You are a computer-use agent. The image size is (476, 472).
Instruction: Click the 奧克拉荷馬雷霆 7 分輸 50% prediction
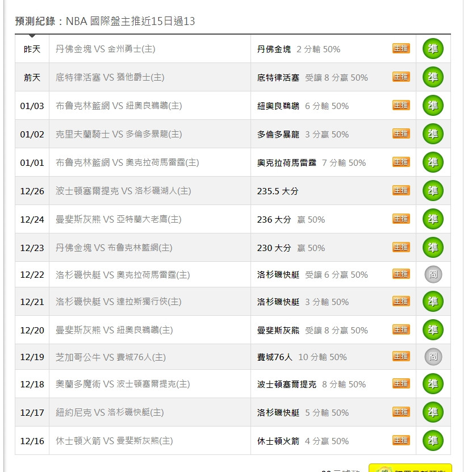[311, 162]
